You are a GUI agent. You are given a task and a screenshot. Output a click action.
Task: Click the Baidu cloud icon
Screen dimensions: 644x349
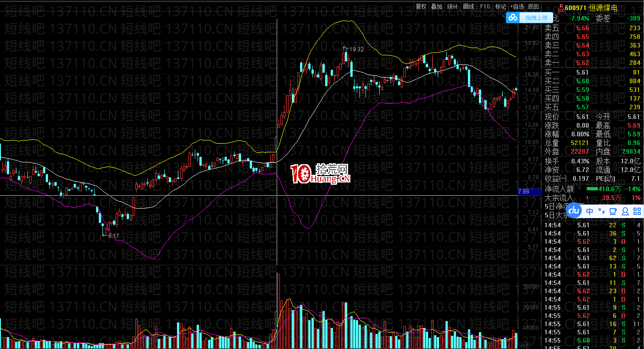(x=513, y=18)
